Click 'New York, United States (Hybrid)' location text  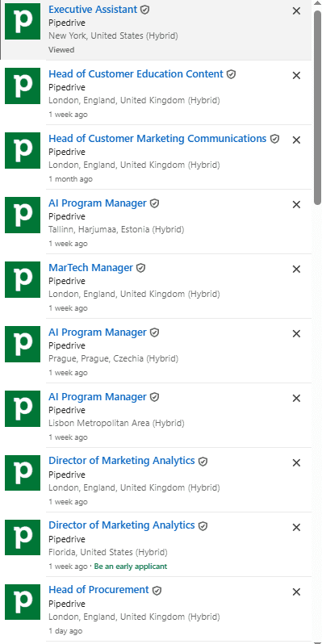tap(113, 36)
